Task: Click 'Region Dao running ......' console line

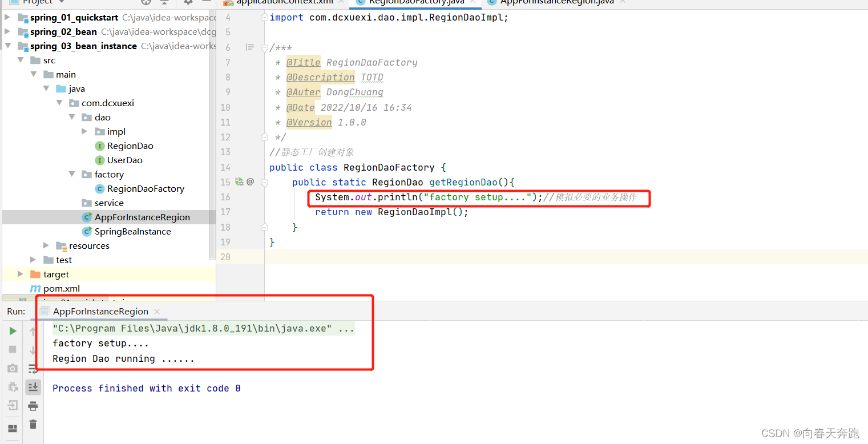Action: [x=123, y=359]
